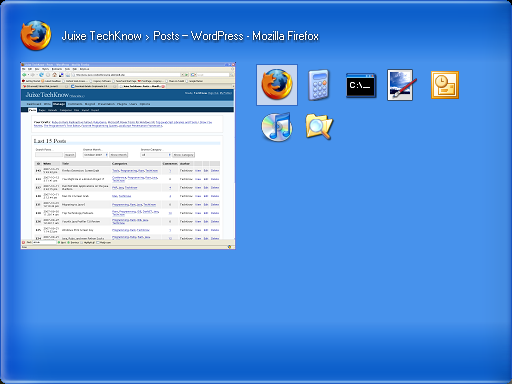The height and width of the screenshot is (384, 512).
Task: Click the green Back arrow in previewed Firefox
Action: 25,75
